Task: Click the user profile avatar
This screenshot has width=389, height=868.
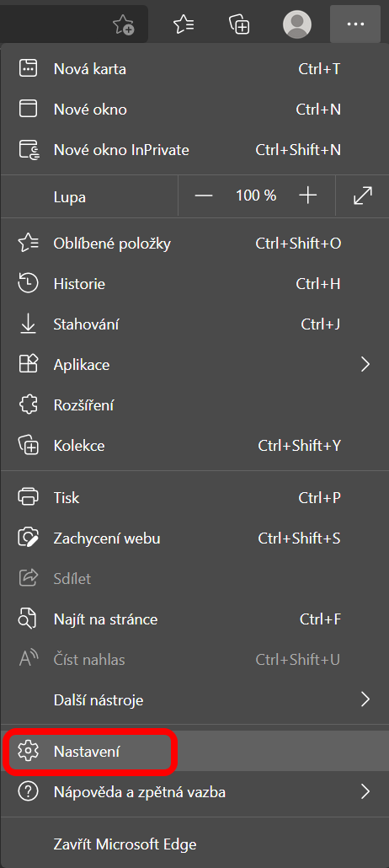Action: coord(296,24)
